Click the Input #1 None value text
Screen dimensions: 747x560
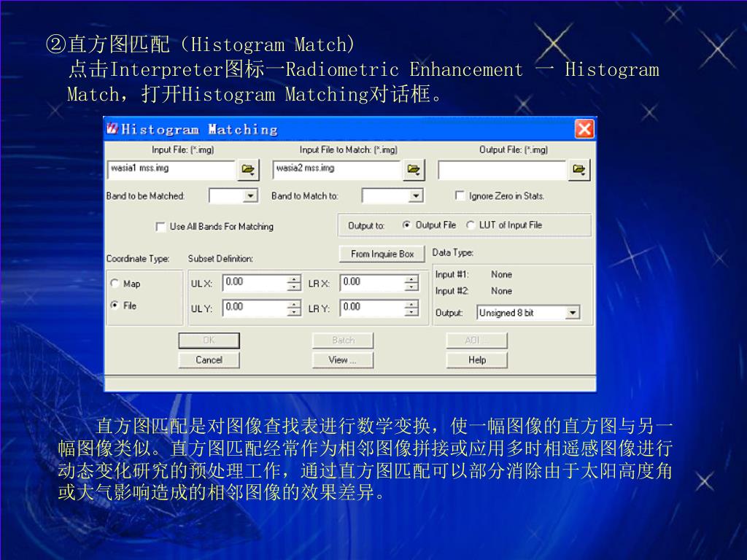coord(502,275)
